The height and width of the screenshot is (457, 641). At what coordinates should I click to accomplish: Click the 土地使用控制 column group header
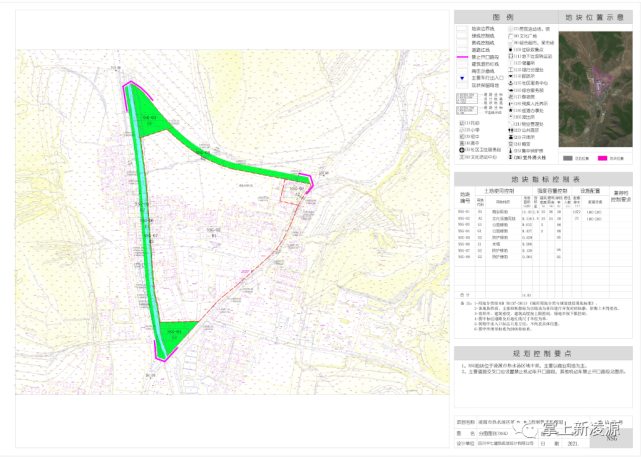point(500,191)
